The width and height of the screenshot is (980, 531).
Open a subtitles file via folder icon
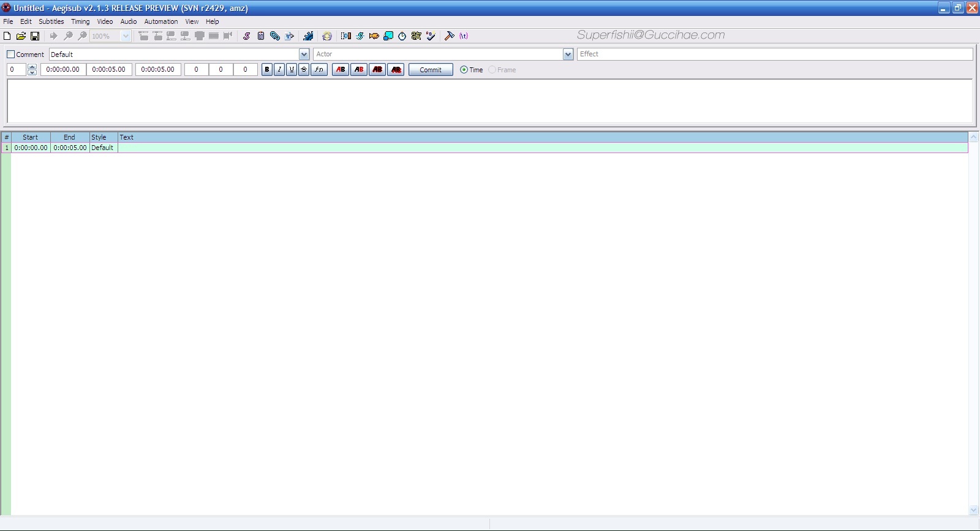coord(21,36)
